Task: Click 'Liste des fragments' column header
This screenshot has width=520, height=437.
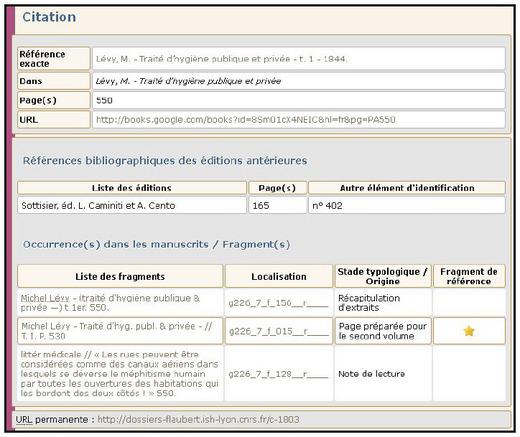Action: click(x=120, y=276)
